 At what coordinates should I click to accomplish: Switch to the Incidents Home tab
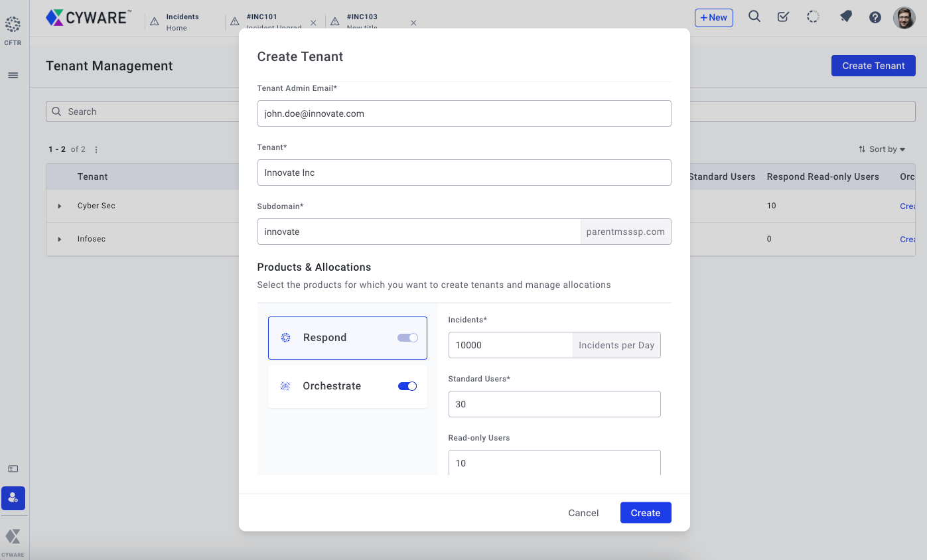coord(182,22)
